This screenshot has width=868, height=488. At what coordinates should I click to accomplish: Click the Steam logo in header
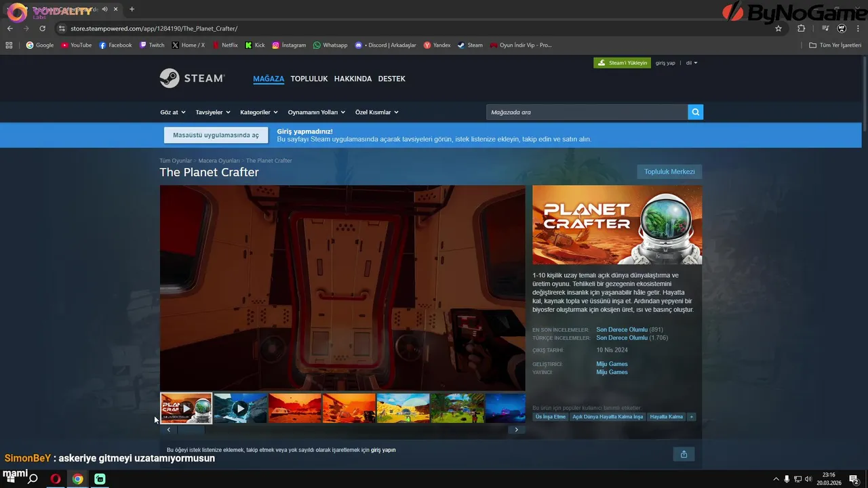tap(192, 79)
